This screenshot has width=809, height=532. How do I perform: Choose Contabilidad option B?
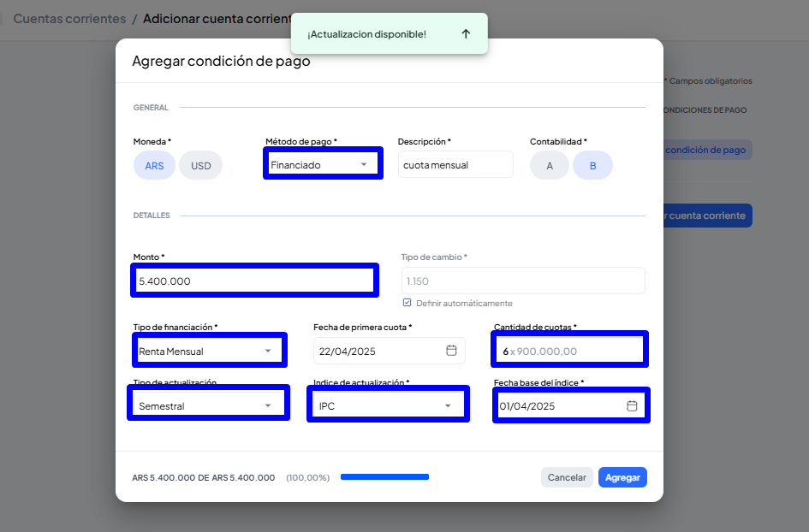coord(592,165)
